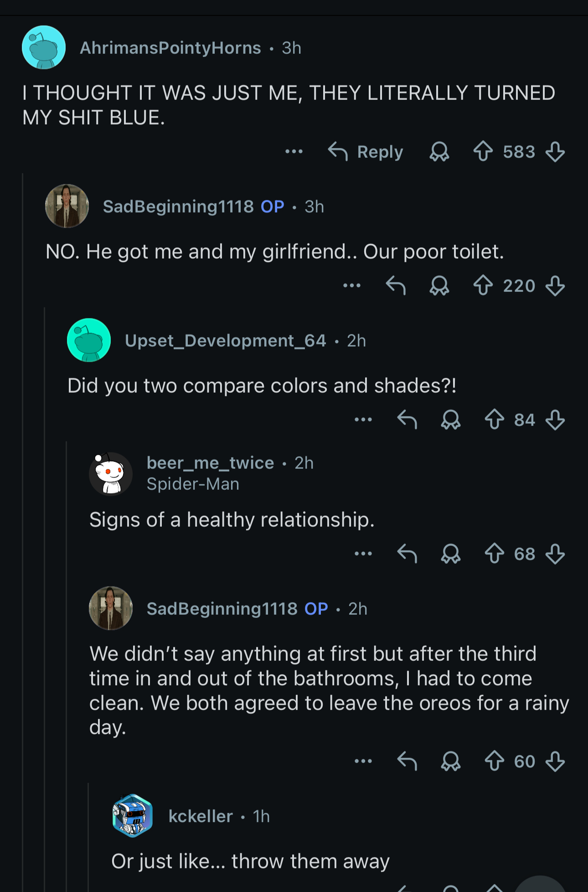Open three-dot menu on 220-point comment
This screenshot has width=588, height=892.
[x=352, y=285]
